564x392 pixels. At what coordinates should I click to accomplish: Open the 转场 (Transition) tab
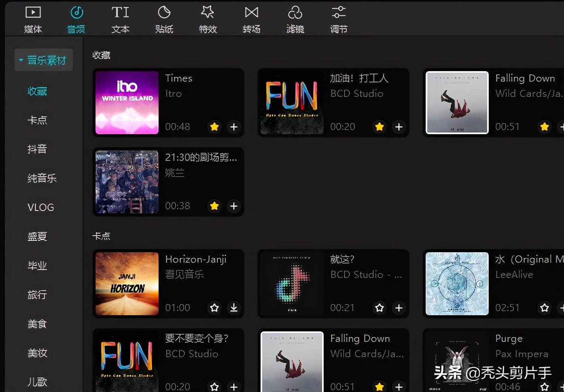tap(251, 20)
